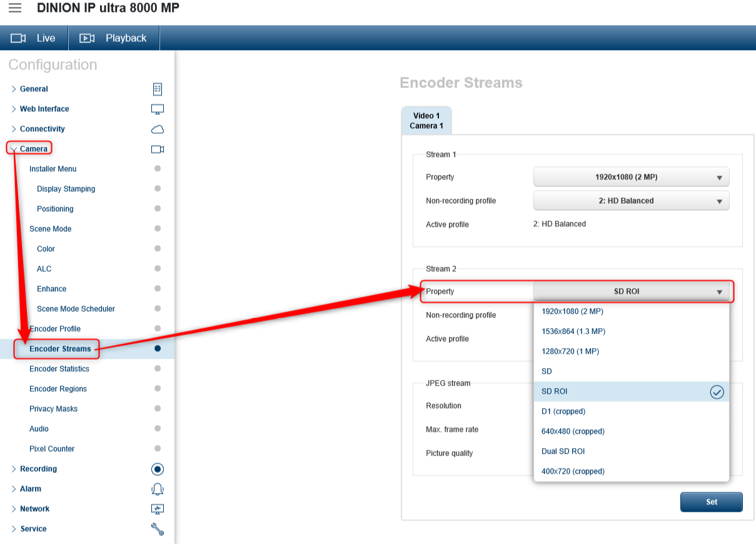This screenshot has width=756, height=548.
Task: Open Stream 1 Property dropdown
Action: [x=631, y=177]
